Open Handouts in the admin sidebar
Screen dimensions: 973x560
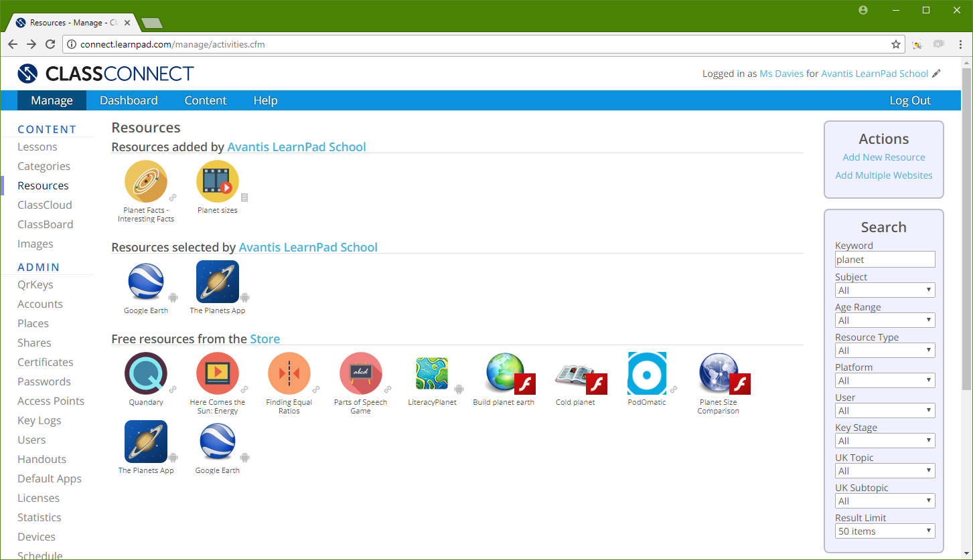(x=42, y=460)
